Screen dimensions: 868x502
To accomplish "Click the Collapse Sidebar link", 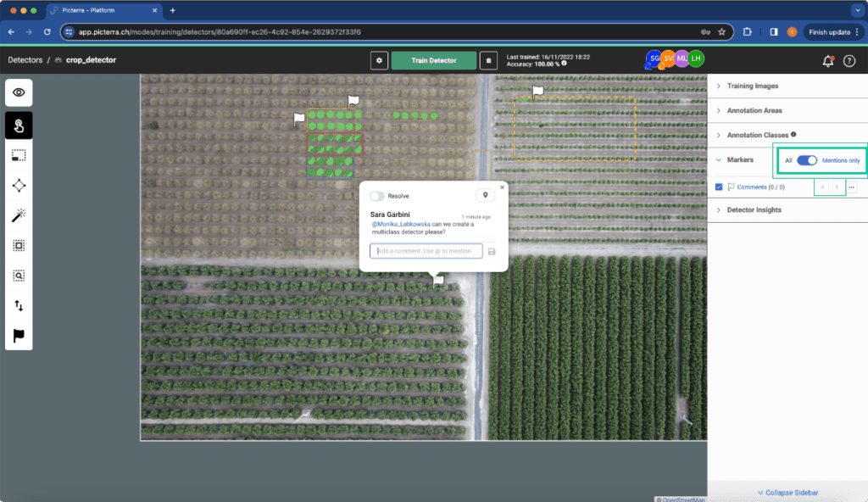I will tap(787, 493).
